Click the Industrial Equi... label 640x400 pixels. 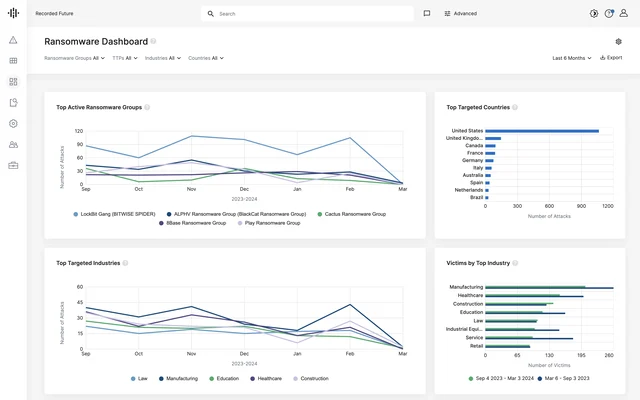(464, 329)
